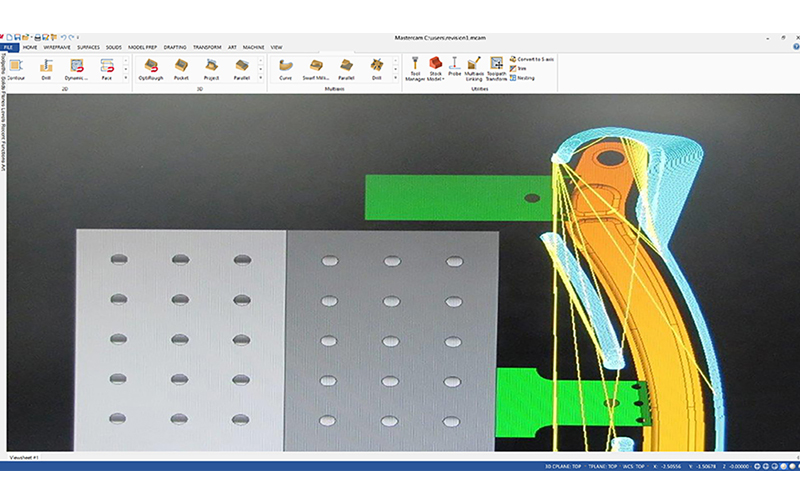Image resolution: width=800 pixels, height=500 pixels.
Task: Create a new file from quick access
Action: tap(9, 37)
